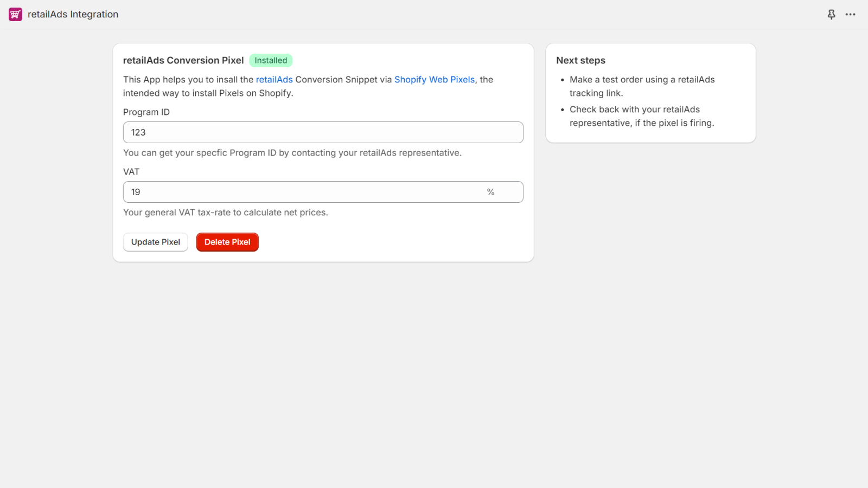The height and width of the screenshot is (488, 868).
Task: Open the three-dot more actions menu
Action: tap(850, 15)
